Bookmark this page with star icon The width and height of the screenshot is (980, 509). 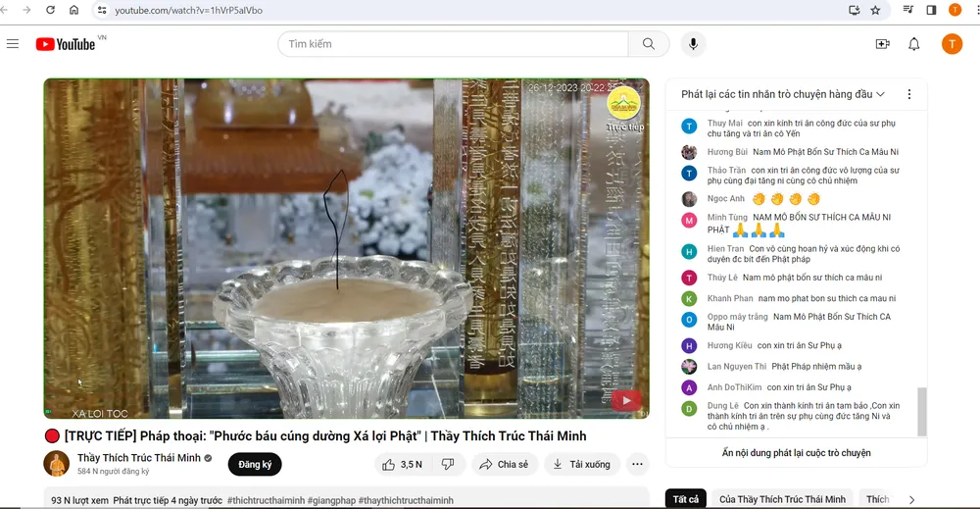875,10
